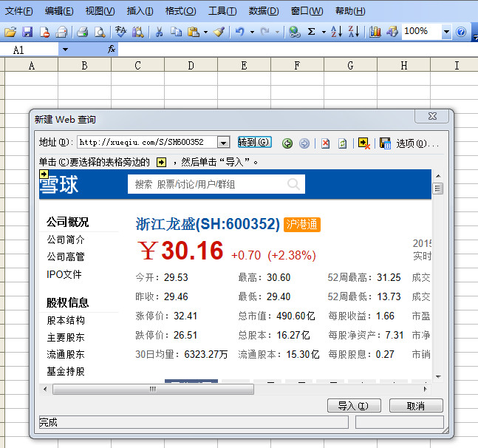Viewport: 478px width, 448px height.
Task: Open the 文件(F) menu
Action: 19,11
